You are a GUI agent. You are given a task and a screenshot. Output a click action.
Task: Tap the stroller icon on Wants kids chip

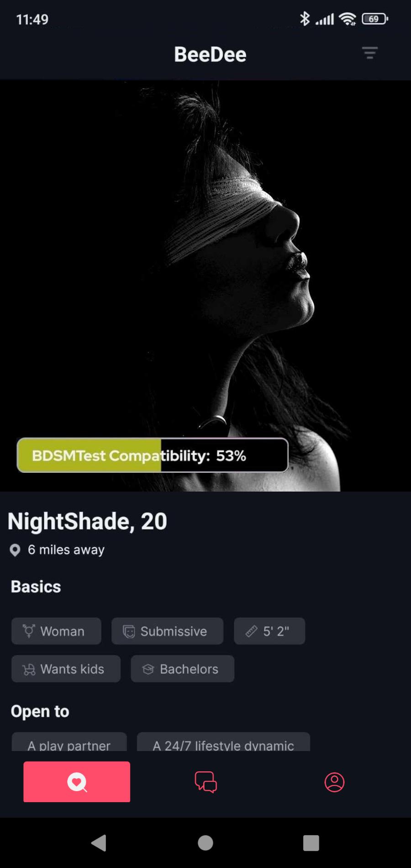(29, 669)
